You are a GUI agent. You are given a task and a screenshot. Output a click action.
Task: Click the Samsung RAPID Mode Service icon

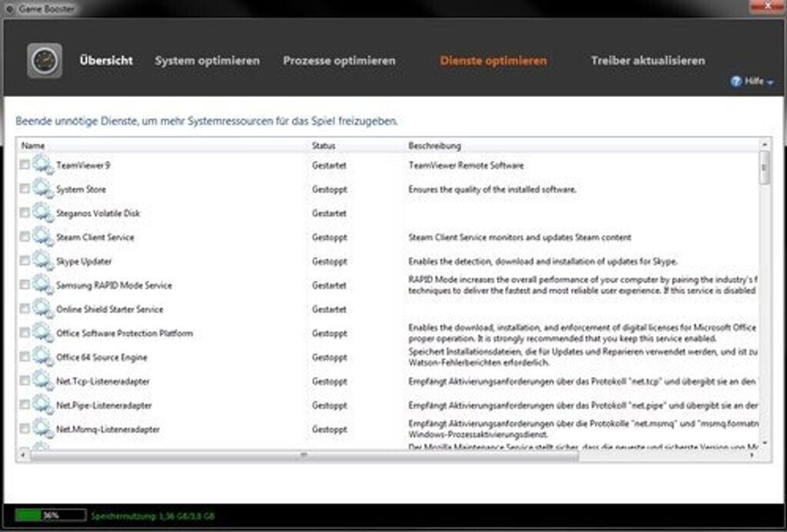point(42,285)
